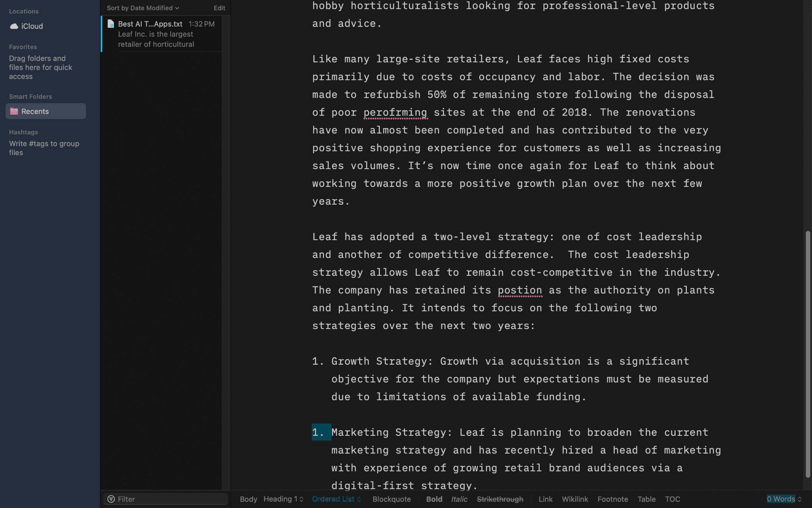This screenshot has width=812, height=508.
Task: Click the filter icon inside the Filter field
Action: [x=112, y=499]
